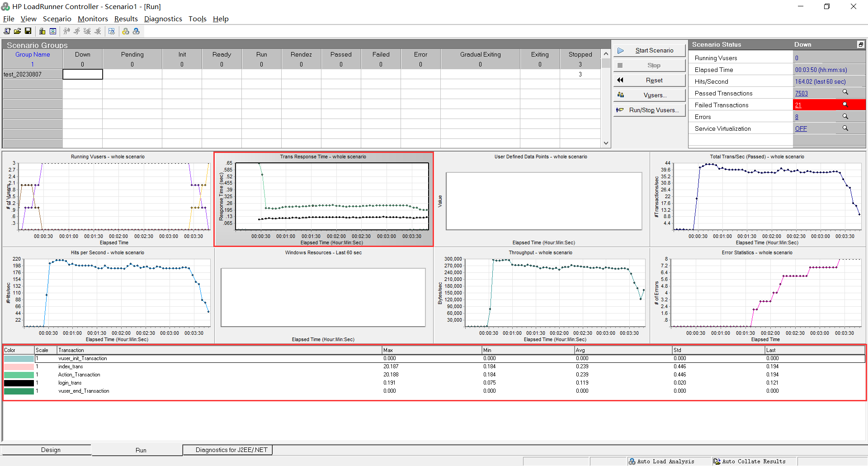
Task: Click the Service Virtualization OFF link
Action: 801,128
